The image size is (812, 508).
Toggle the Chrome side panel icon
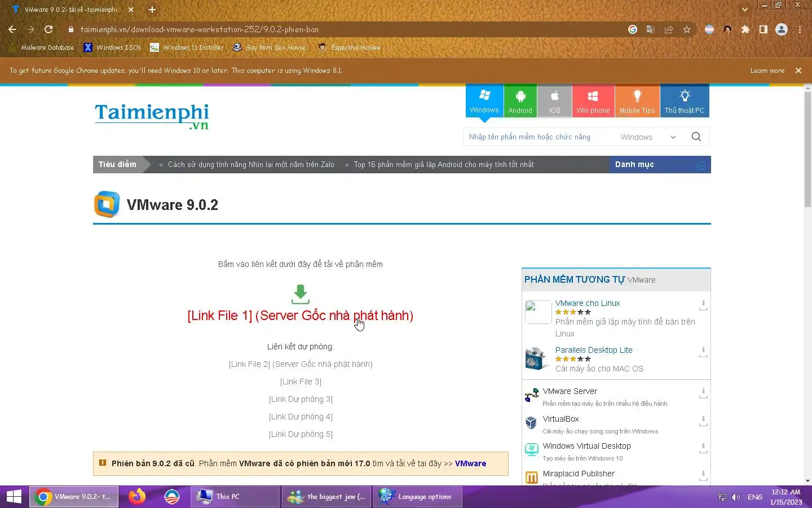pos(764,29)
